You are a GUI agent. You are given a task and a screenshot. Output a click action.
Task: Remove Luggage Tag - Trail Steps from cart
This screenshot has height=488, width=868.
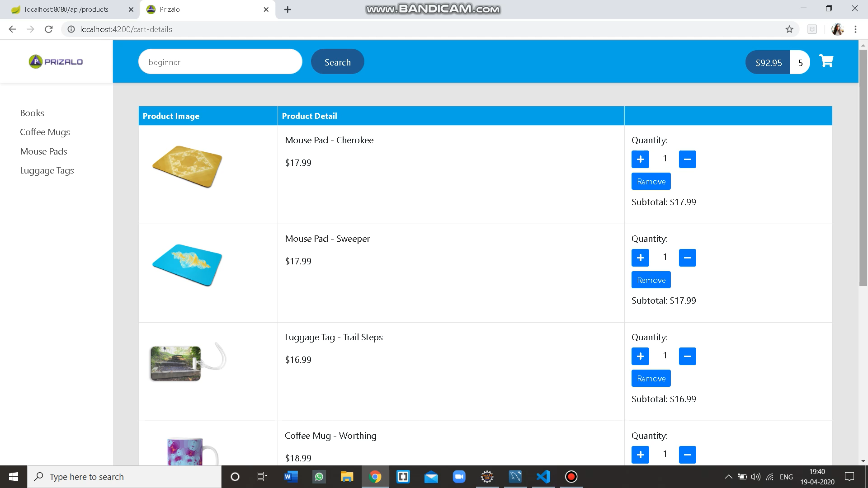point(651,378)
